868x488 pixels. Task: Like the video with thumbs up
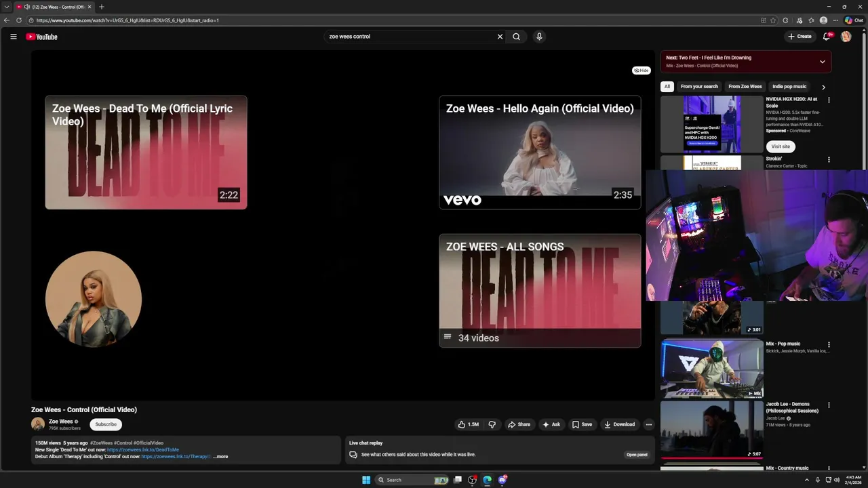click(469, 424)
